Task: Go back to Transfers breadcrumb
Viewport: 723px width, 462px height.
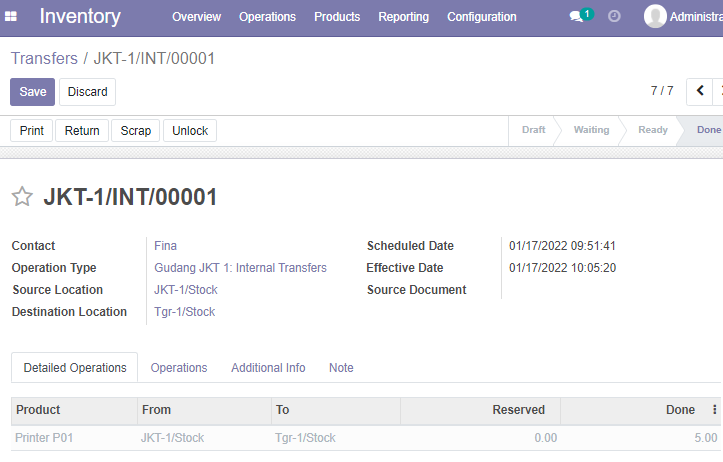Action: (44, 59)
